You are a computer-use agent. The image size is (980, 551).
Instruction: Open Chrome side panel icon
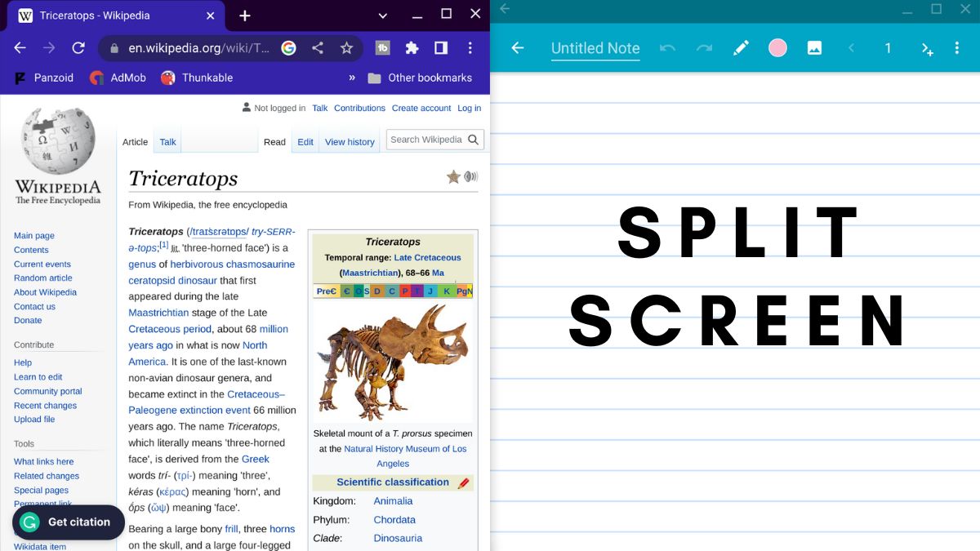441,48
